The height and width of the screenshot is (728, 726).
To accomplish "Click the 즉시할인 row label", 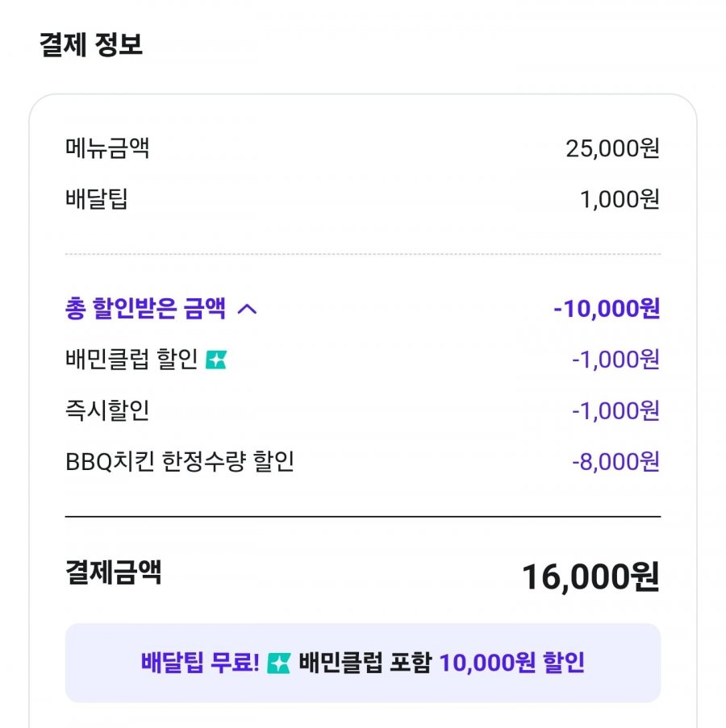I will tap(107, 410).
